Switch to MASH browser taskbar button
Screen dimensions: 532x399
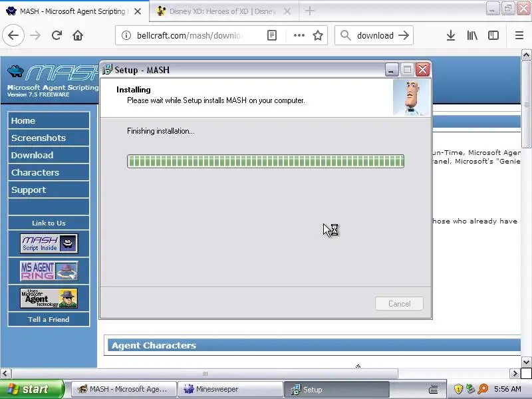pyautogui.click(x=124, y=389)
